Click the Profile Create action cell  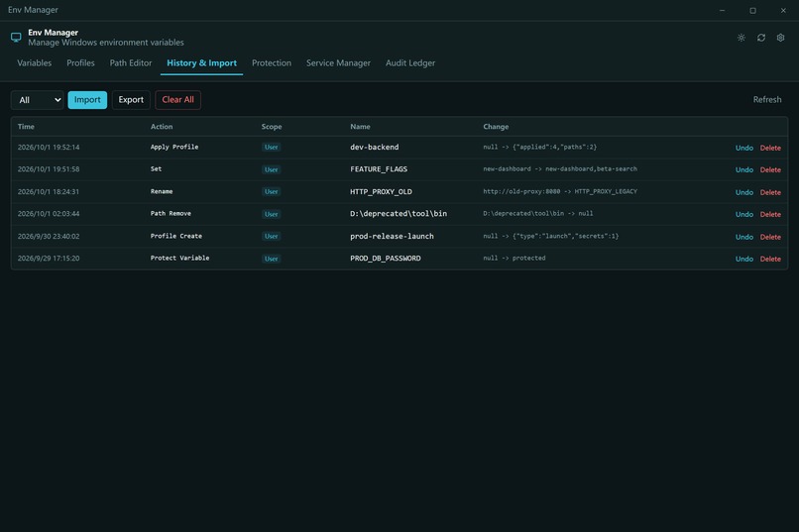point(176,236)
